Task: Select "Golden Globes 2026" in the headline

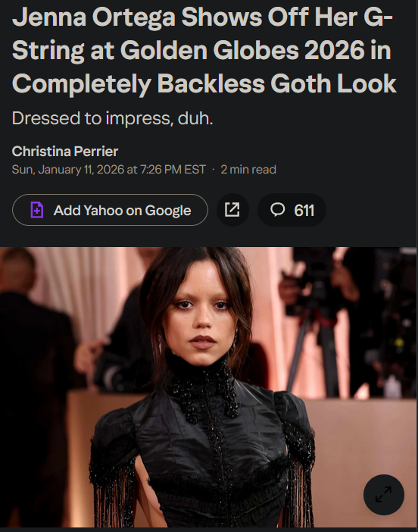Action: click(x=242, y=50)
